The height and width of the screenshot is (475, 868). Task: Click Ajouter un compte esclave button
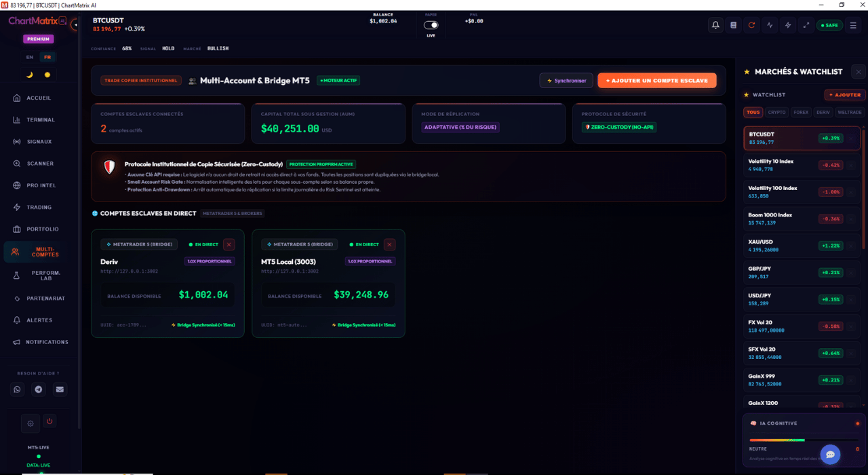(656, 81)
